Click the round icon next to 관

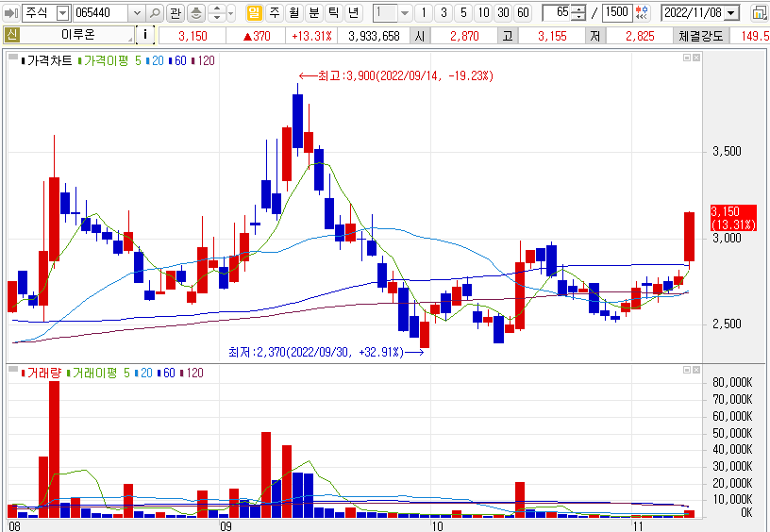tap(196, 13)
